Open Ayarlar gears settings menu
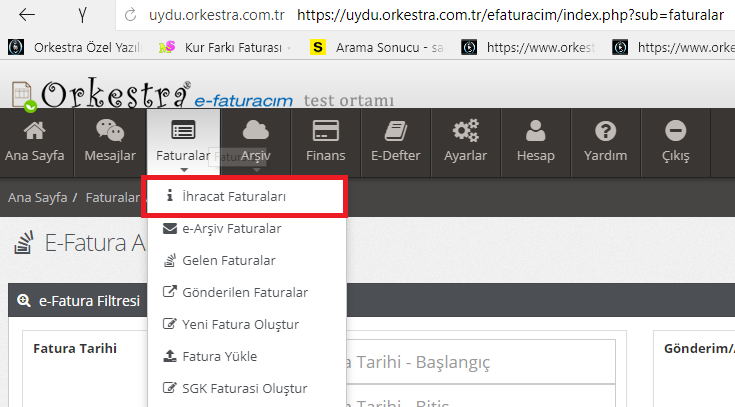 465,142
